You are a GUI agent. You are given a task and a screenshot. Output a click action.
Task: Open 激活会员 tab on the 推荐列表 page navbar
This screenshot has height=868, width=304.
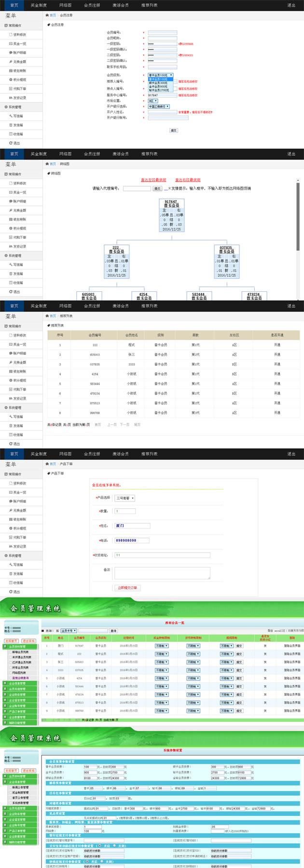coord(121,306)
